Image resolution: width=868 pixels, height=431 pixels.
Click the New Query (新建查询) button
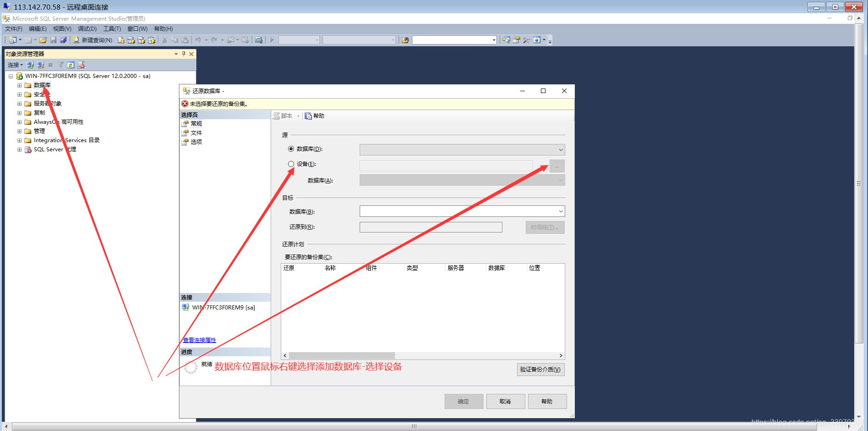92,40
